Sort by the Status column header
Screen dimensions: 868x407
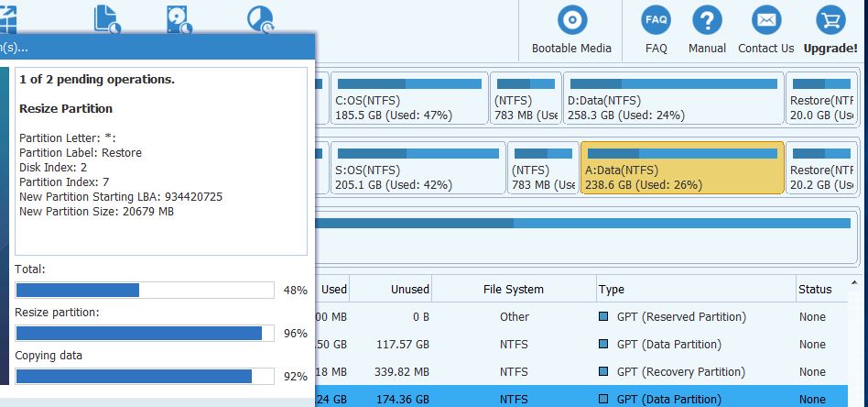814,289
